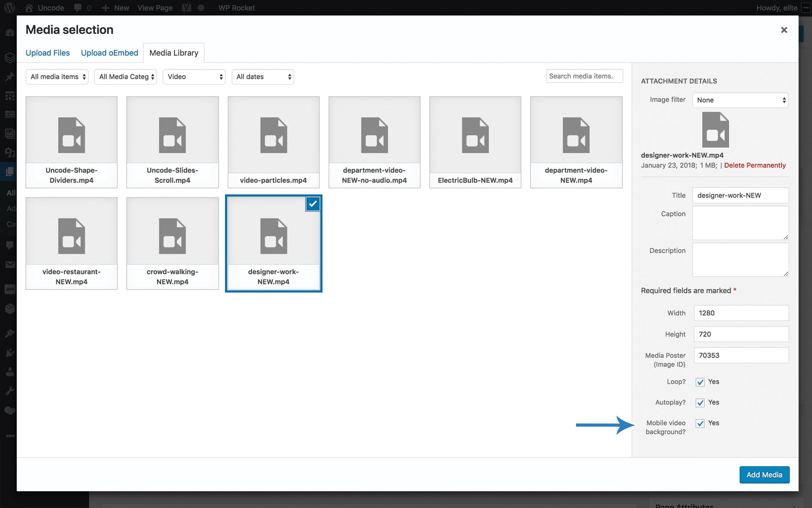
Task: Expand the All dates filter dropdown
Action: pyautogui.click(x=263, y=77)
